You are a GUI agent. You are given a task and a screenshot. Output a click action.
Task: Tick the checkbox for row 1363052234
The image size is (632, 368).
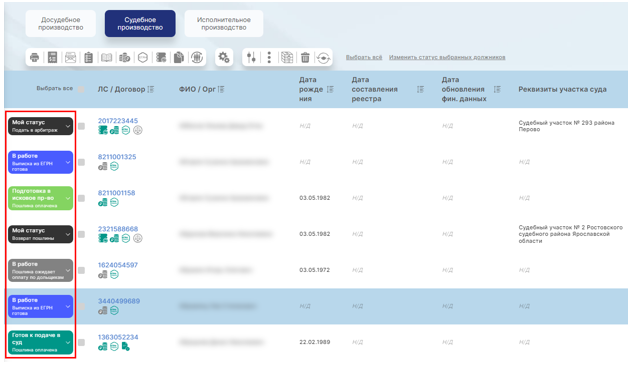tap(81, 342)
